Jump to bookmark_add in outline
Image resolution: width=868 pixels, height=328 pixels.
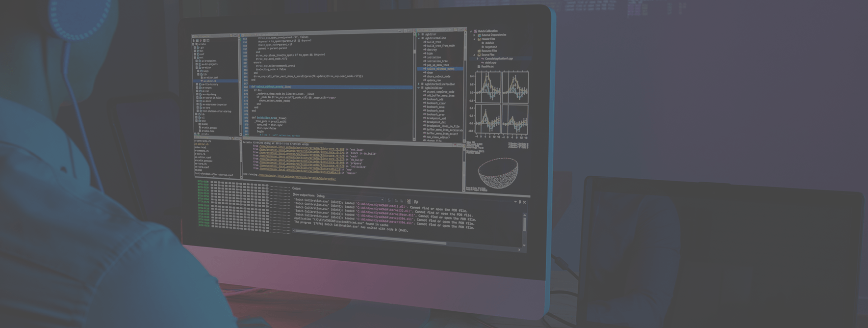click(435, 99)
